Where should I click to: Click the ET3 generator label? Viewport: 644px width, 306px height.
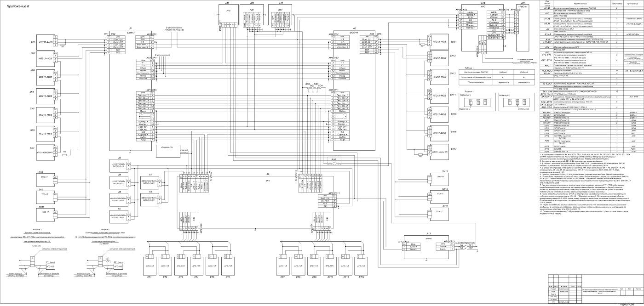pyautogui.click(x=181, y=278)
